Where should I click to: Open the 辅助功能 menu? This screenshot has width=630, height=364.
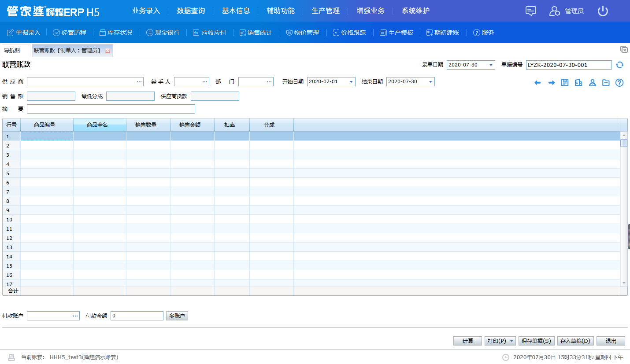pos(281,11)
